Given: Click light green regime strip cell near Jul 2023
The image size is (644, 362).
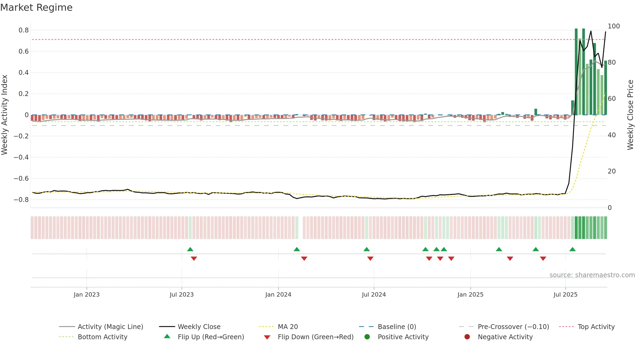Looking at the screenshot, I should (x=190, y=228).
